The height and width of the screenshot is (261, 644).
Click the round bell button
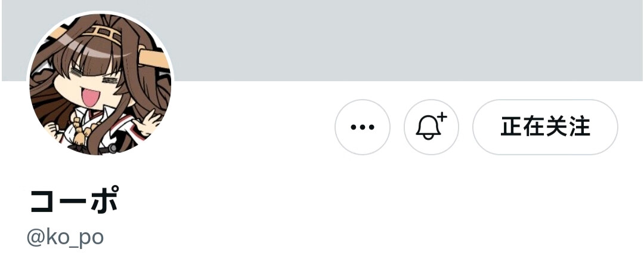pos(431,127)
